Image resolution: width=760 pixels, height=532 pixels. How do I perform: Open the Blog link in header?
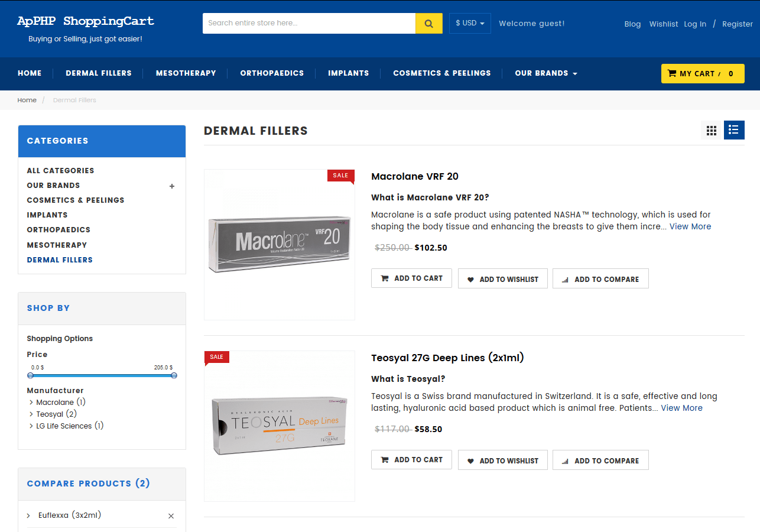pyautogui.click(x=632, y=24)
